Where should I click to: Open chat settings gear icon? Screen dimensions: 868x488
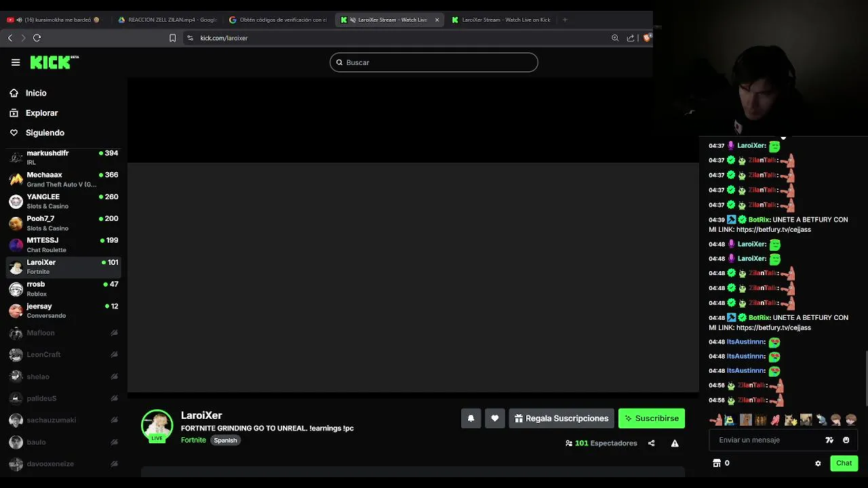[x=818, y=464]
